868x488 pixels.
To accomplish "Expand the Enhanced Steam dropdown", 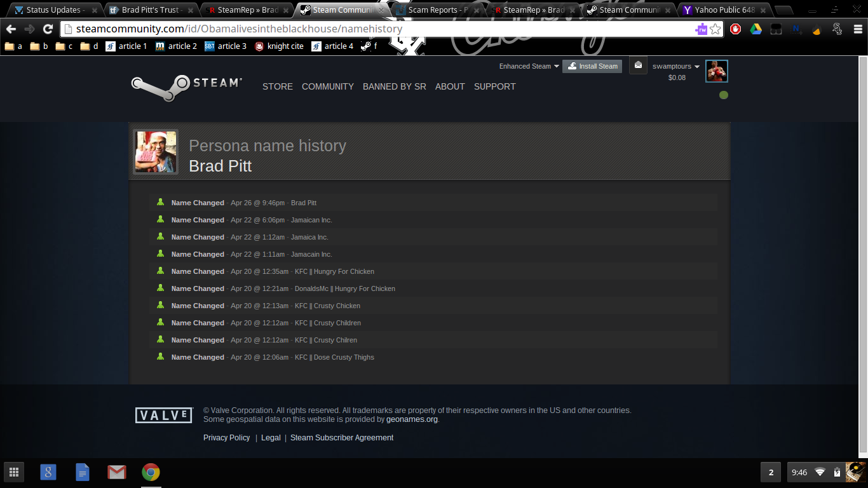I will point(529,66).
